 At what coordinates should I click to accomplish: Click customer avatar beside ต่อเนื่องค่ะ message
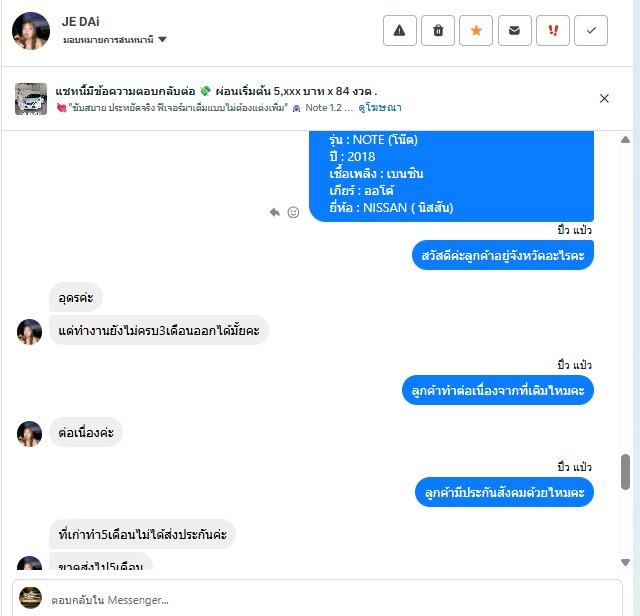point(29,434)
